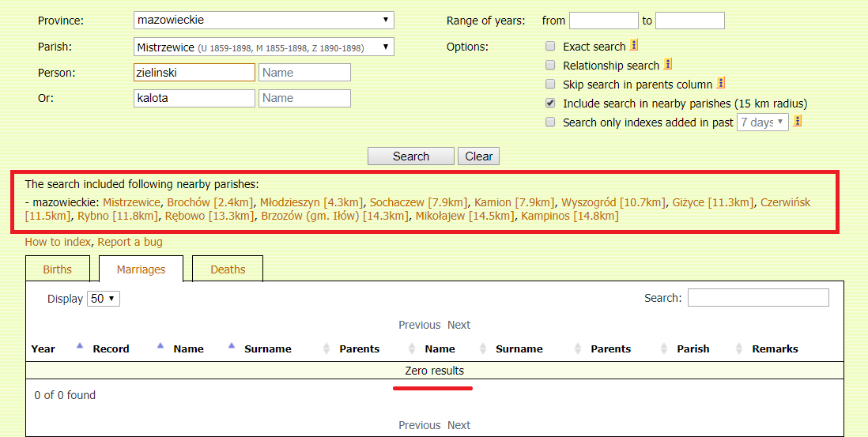Sort results by Year column arrow

point(79,346)
